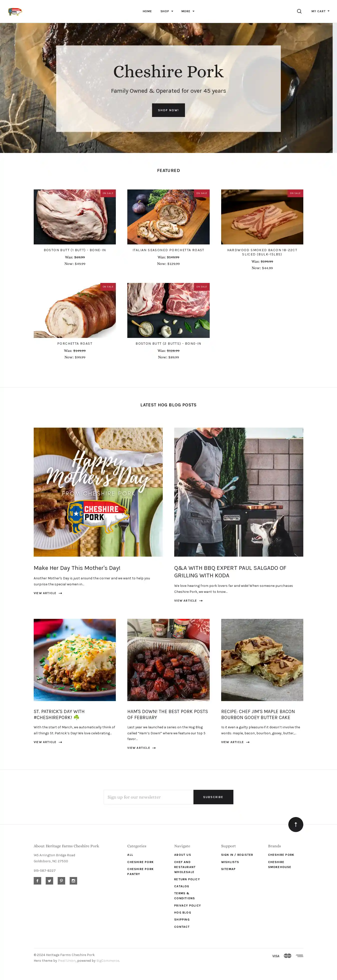Go to the Home menu item
The width and height of the screenshot is (337, 980).
click(x=147, y=11)
